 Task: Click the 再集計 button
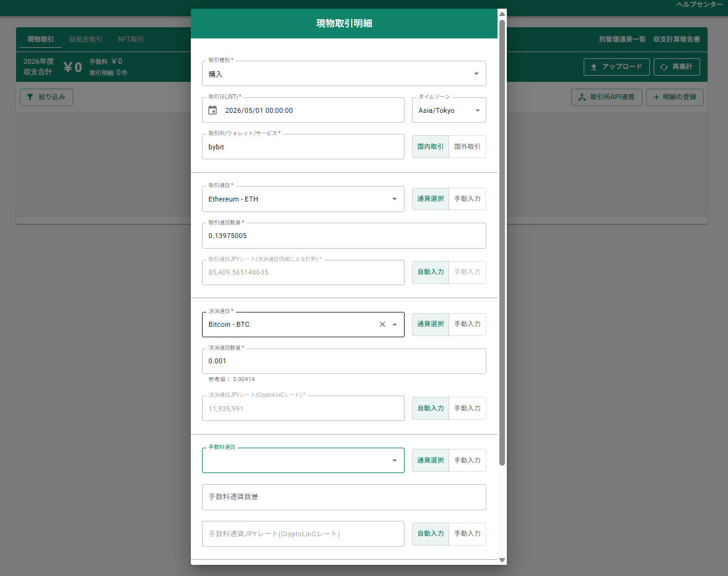[677, 67]
